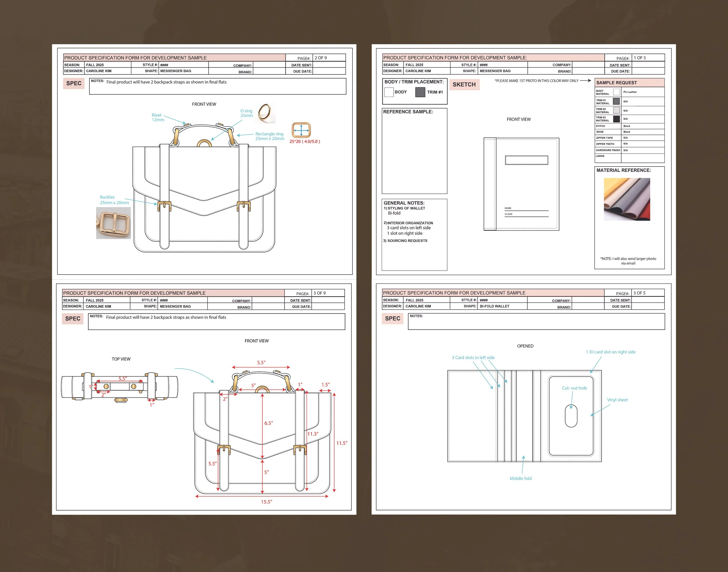Click the 'Rectangle ring 25mm x 20mm' label

[270, 136]
